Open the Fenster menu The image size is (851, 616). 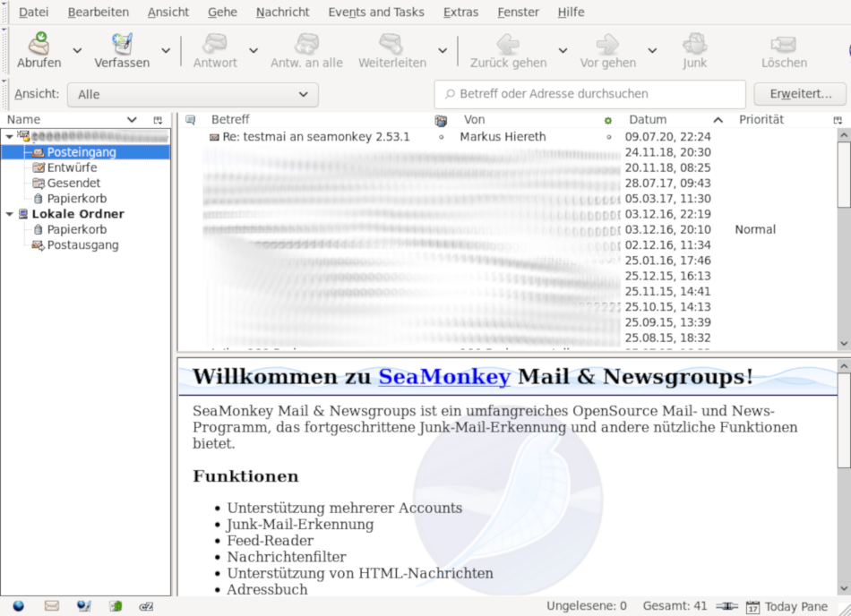point(518,12)
